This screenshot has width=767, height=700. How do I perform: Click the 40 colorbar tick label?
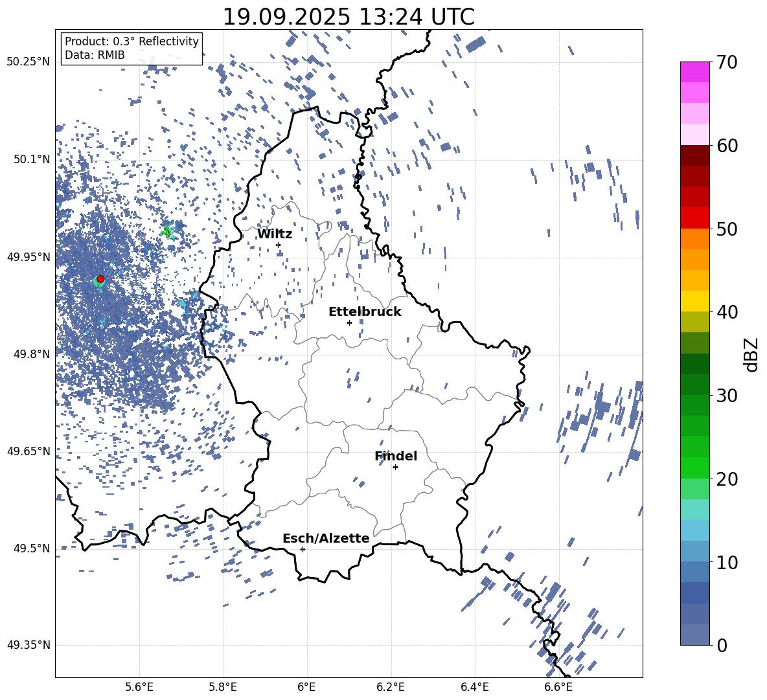727,312
